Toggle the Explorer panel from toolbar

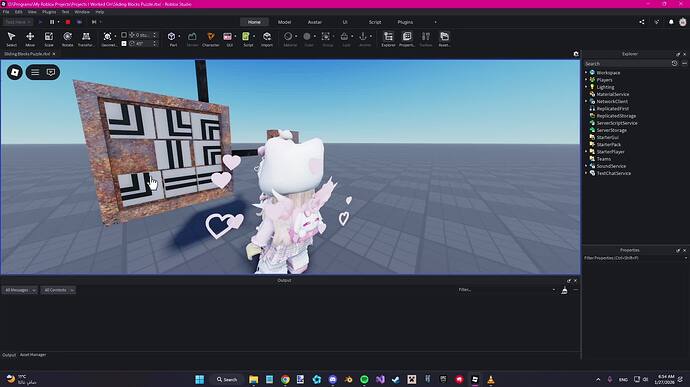pyautogui.click(x=388, y=39)
